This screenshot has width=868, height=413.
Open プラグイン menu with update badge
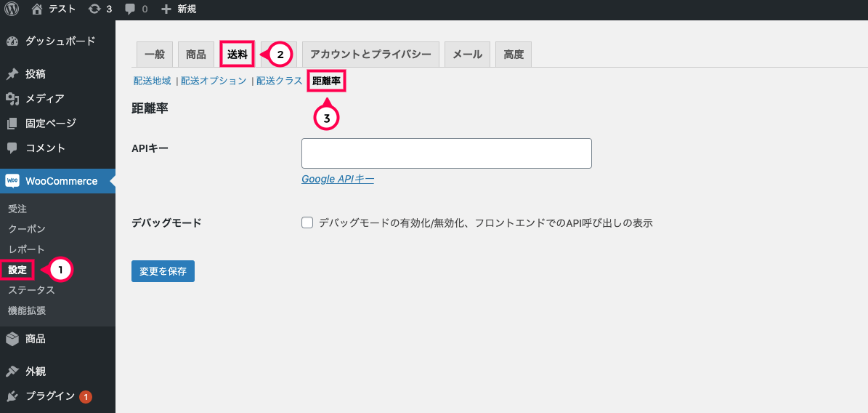[49, 396]
